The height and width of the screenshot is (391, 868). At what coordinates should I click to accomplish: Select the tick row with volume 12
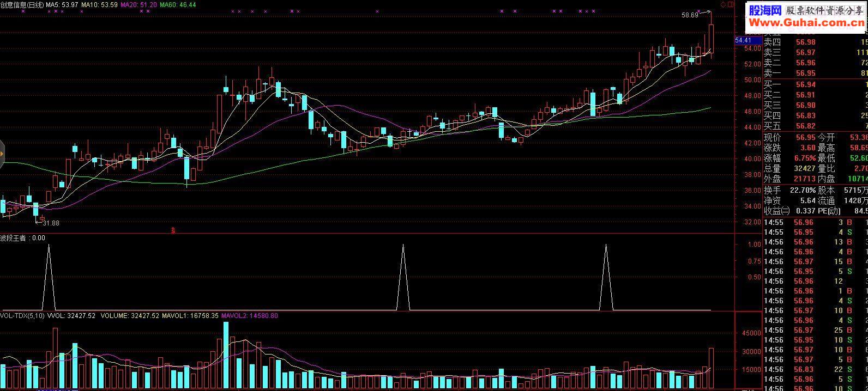pos(815,281)
